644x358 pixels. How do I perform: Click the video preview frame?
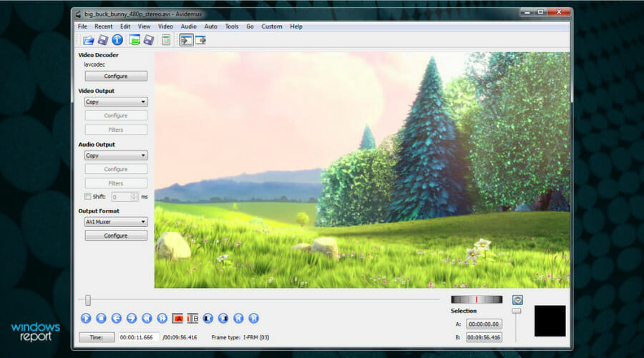(x=362, y=170)
